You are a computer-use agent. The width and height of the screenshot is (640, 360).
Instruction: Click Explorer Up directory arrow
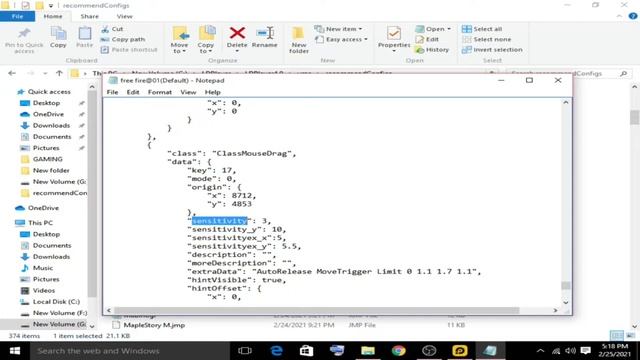point(59,73)
